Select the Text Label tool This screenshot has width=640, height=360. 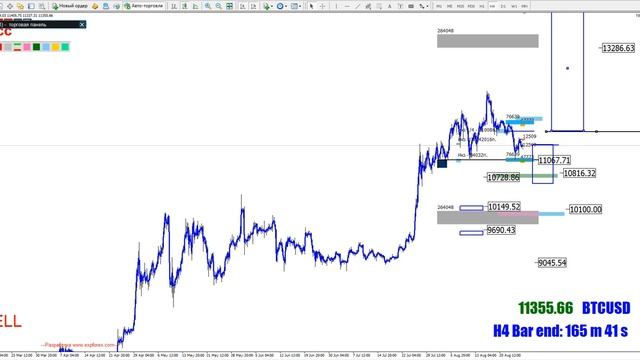(400, 6)
